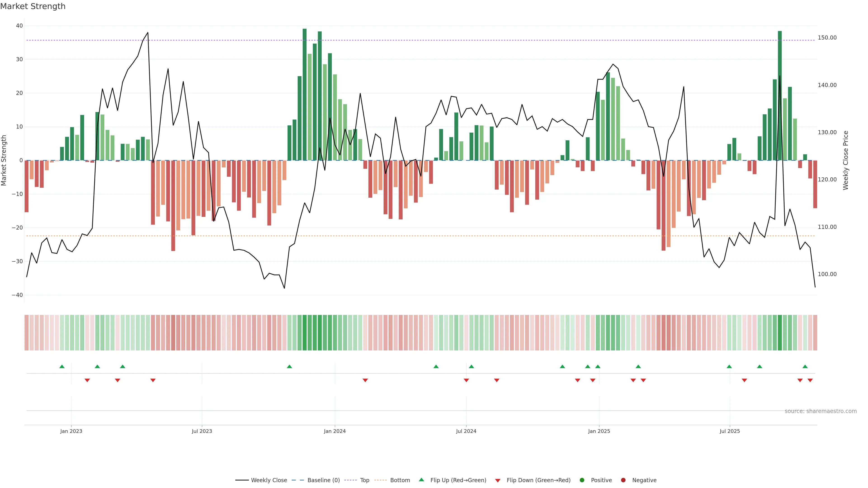Viewport: 868px width, 488px height.
Task: Click the dark red Negative circle in legend
Action: point(623,480)
